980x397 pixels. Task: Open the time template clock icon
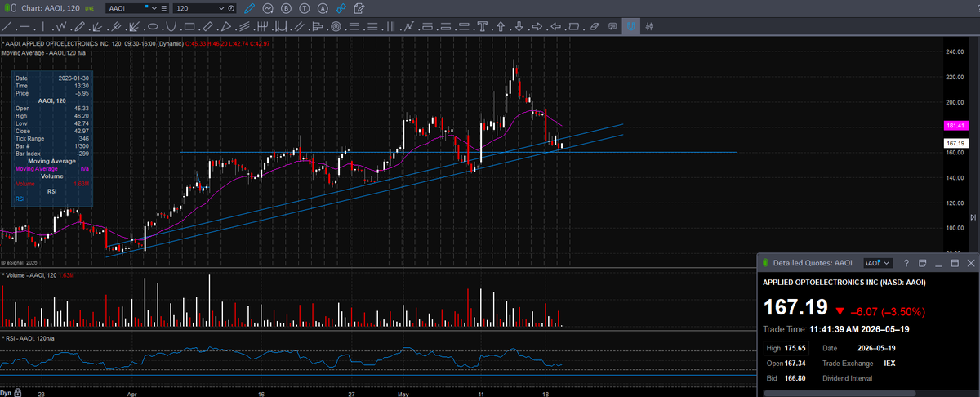(232, 8)
